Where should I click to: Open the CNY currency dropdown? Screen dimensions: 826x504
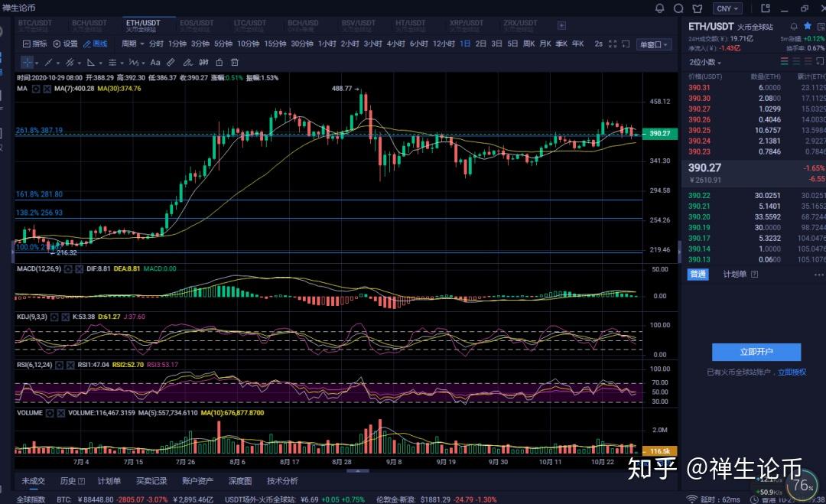[727, 8]
